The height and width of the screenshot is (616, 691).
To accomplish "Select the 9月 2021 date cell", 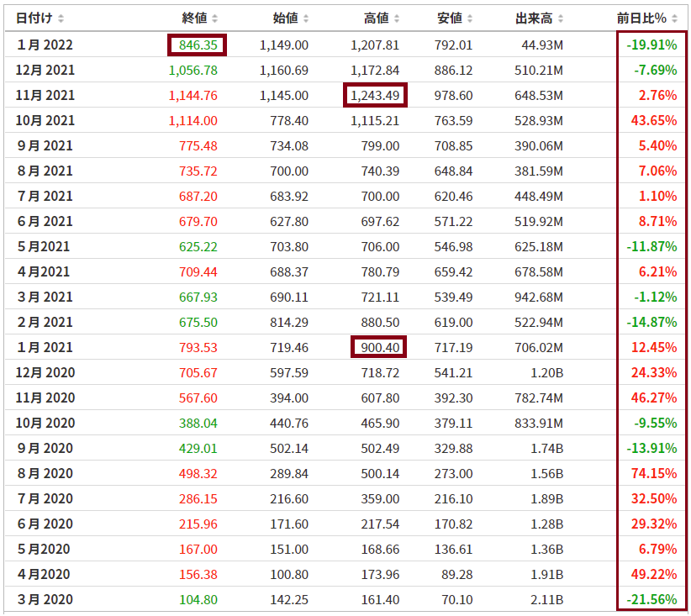I will coord(45,146).
